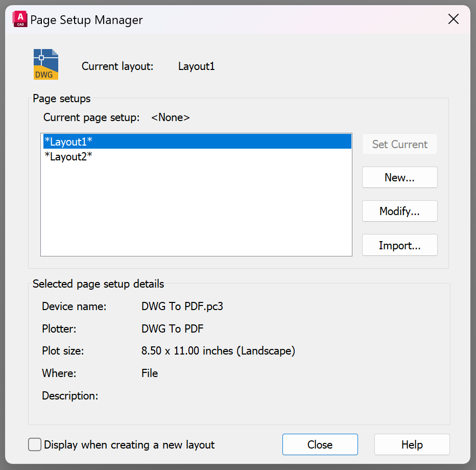Click the Close button at the bottom
This screenshot has width=476, height=470.
pyautogui.click(x=320, y=444)
